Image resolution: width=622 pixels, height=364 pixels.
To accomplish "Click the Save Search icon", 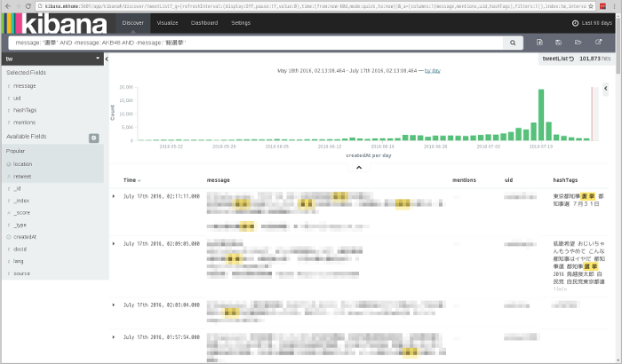I will tap(559, 42).
